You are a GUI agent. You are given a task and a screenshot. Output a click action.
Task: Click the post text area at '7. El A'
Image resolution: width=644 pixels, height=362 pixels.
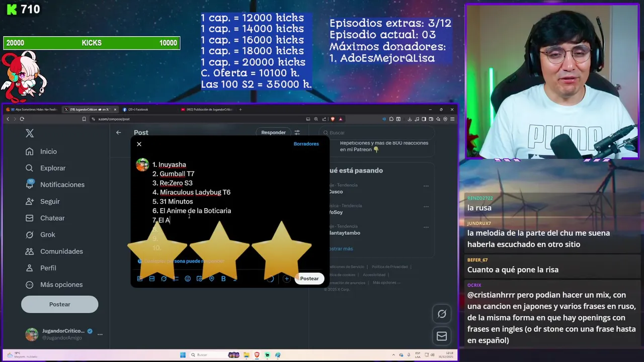coord(162,220)
